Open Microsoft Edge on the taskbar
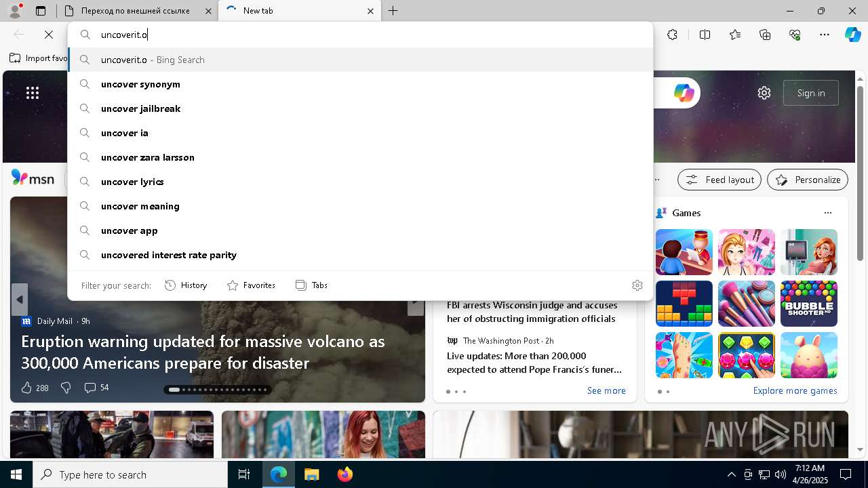 (x=279, y=474)
